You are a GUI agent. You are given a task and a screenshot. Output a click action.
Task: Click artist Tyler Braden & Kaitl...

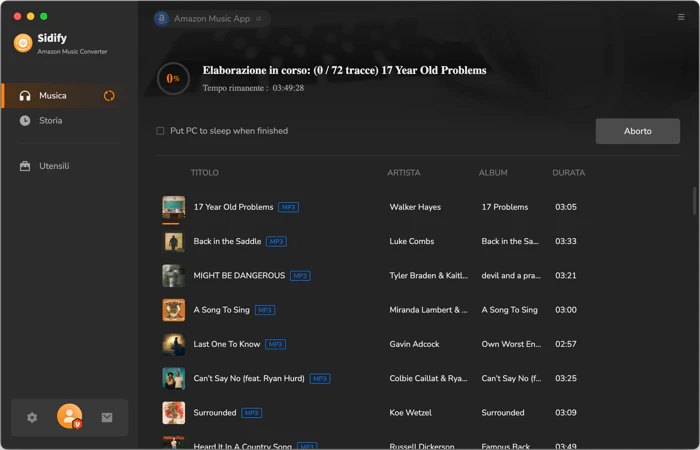tap(429, 276)
